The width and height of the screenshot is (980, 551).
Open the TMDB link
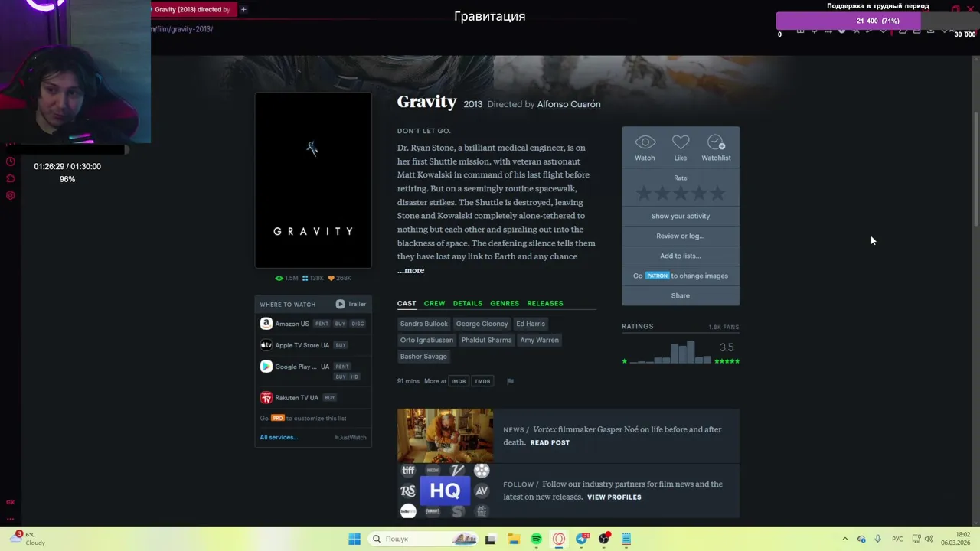482,381
